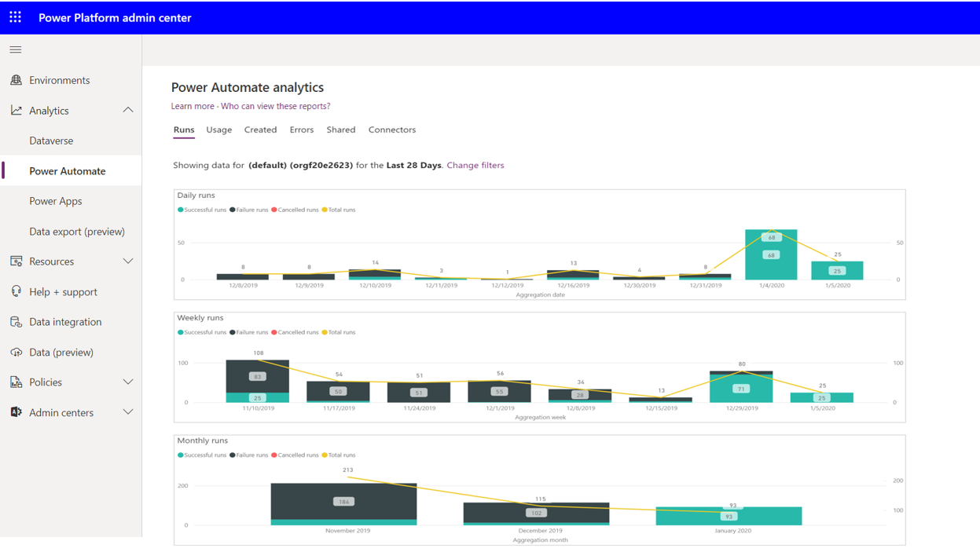Click the 11/17/2019 bar in Weekly runs

click(x=338, y=392)
